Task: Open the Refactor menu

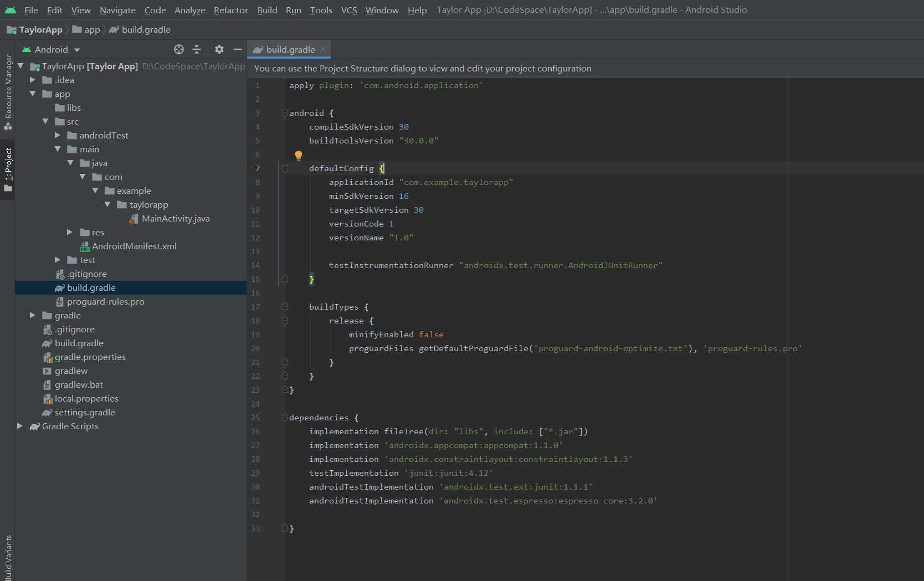Action: tap(231, 10)
